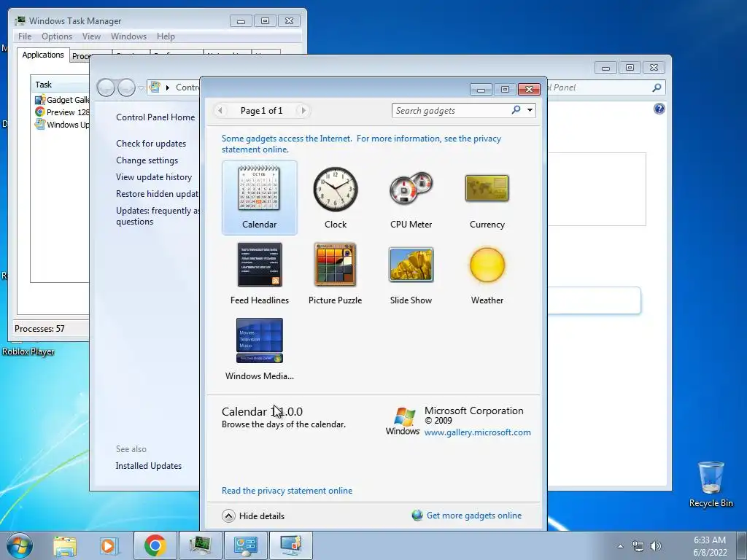Go to previous page in gadget gallery
The height and width of the screenshot is (560, 747).
pyautogui.click(x=220, y=111)
